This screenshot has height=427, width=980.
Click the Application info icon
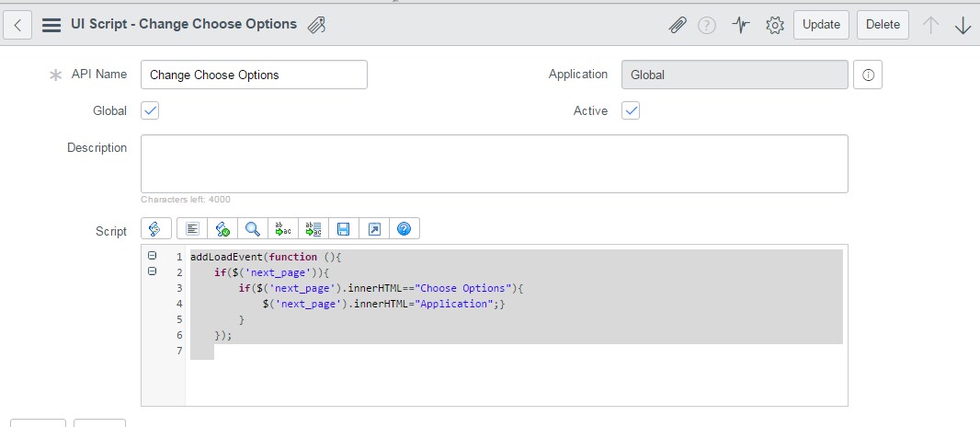868,75
